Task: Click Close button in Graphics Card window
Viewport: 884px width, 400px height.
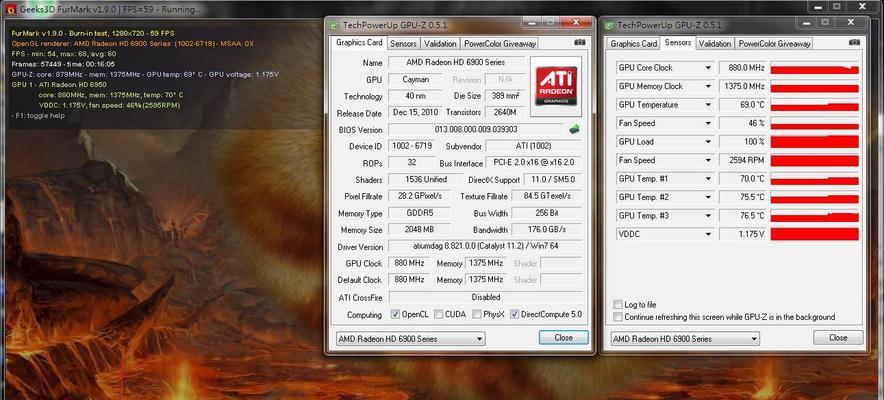Action: click(x=563, y=337)
